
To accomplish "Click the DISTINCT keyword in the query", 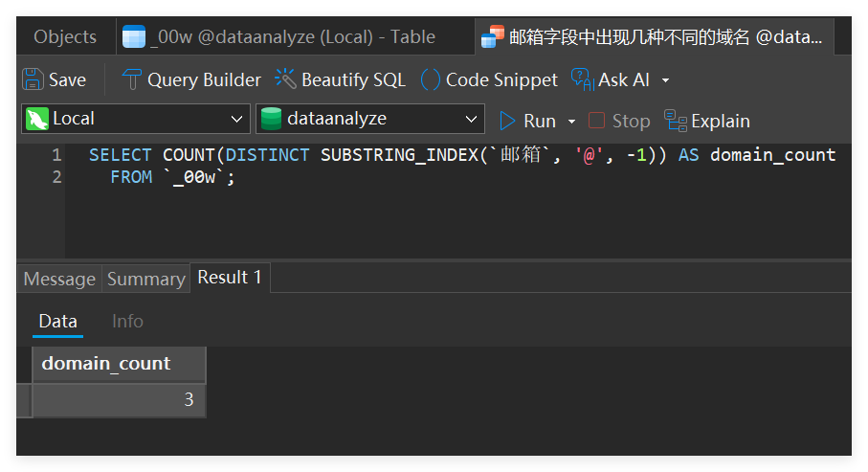I will [x=267, y=154].
